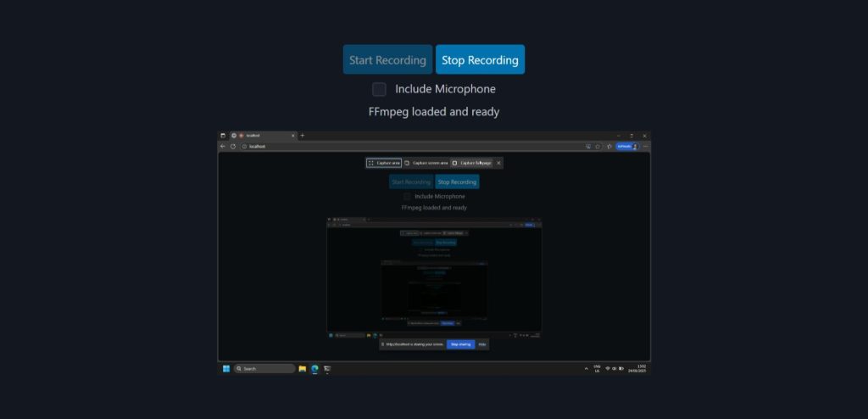Open the Windows Start menu icon

[226, 369]
